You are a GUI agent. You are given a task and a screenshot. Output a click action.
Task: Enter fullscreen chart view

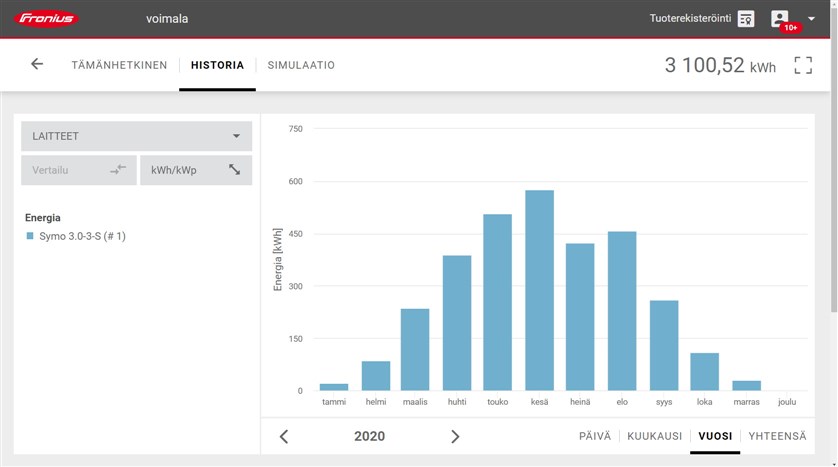click(x=803, y=65)
